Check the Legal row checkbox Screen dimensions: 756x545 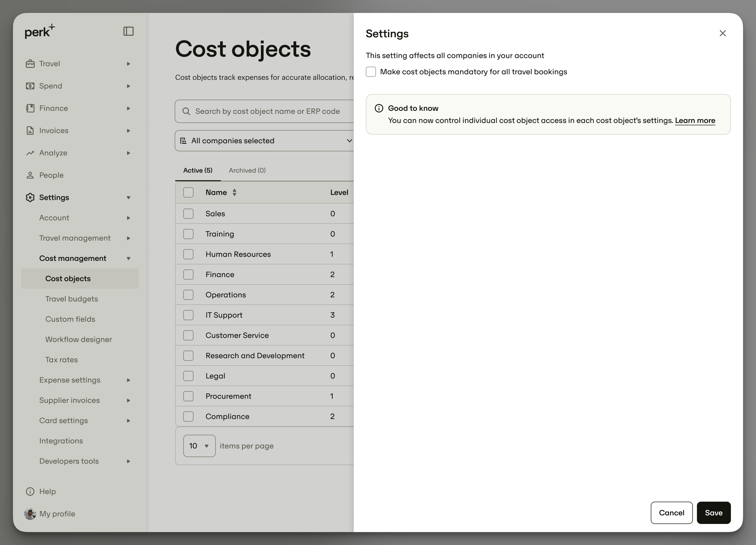tap(188, 376)
